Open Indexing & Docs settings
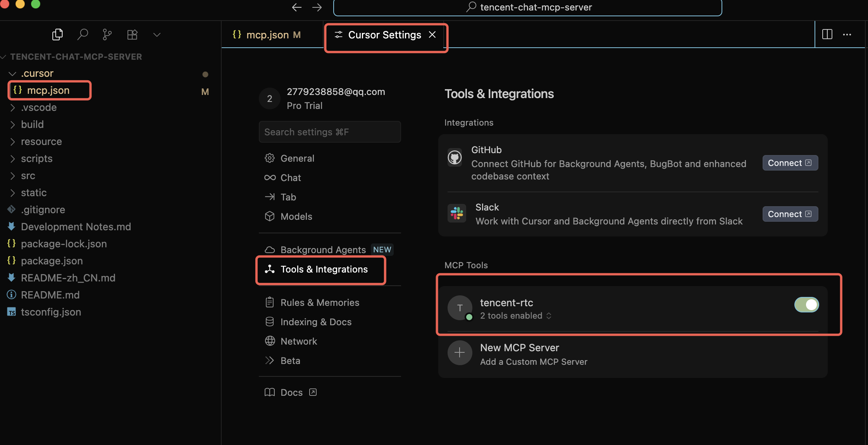 316,321
